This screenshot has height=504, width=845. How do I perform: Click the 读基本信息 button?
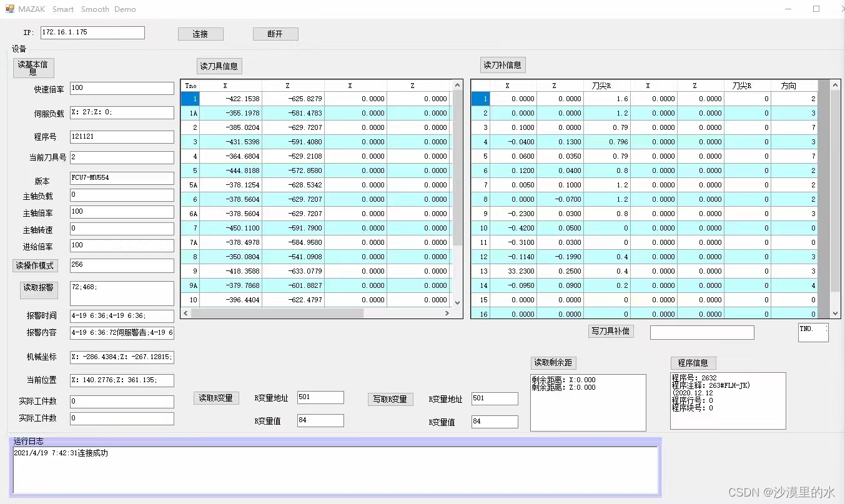(x=33, y=68)
